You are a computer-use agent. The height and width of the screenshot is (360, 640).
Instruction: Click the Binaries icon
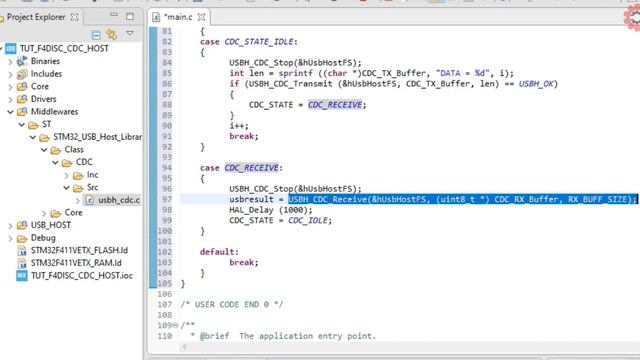tap(22, 61)
